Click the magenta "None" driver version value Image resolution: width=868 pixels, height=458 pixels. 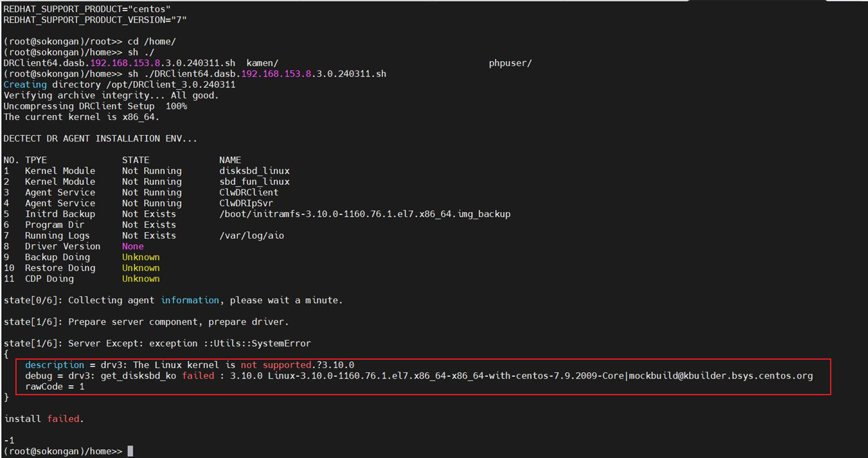pos(133,246)
